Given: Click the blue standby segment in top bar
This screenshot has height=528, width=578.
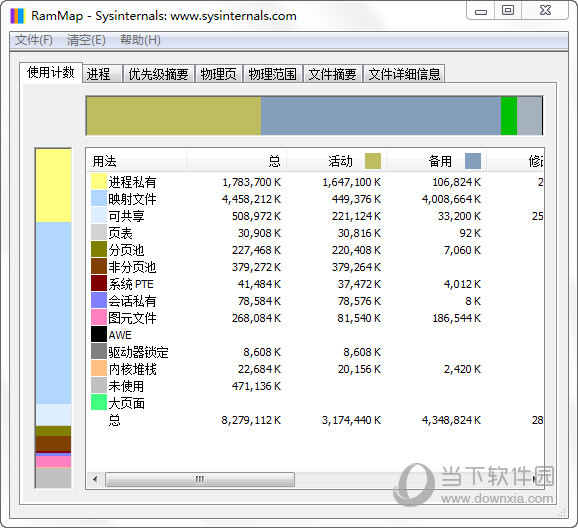Looking at the screenshot, I should [381, 116].
